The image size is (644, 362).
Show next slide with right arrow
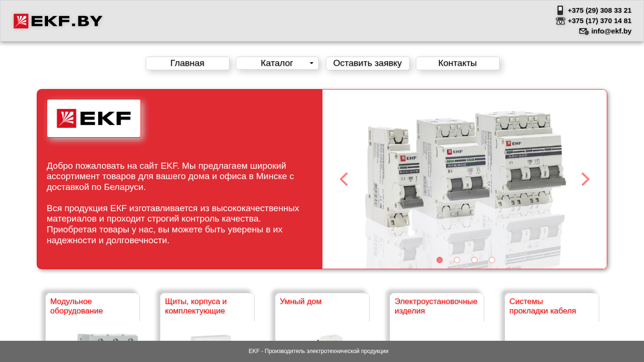tap(585, 179)
